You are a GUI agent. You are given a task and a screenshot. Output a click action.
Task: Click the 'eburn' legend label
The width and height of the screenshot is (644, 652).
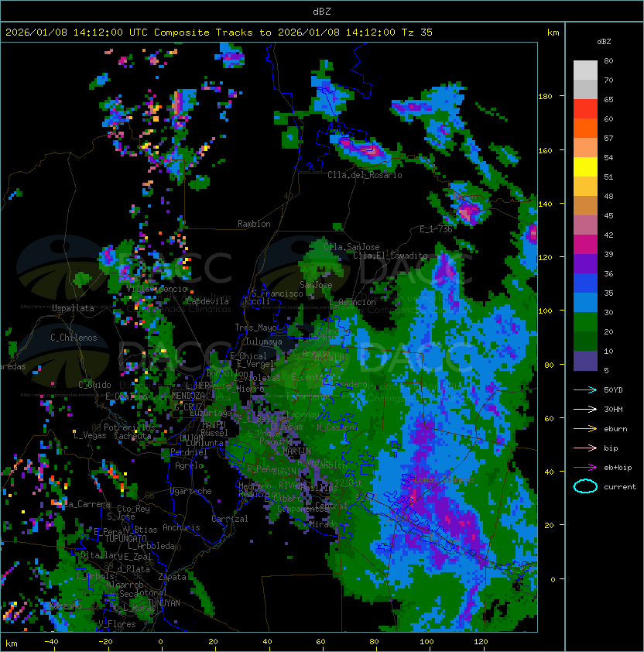[615, 429]
